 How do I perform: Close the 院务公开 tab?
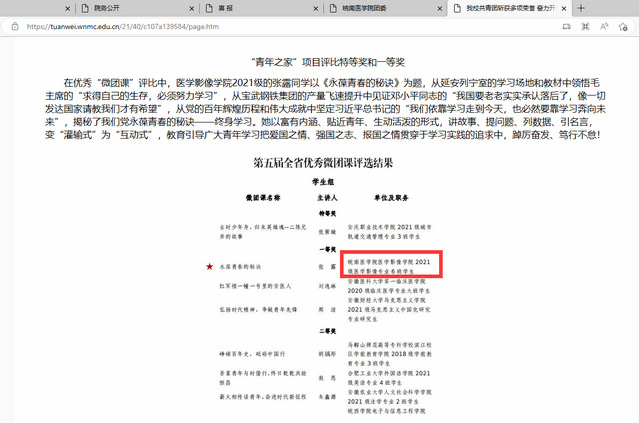click(190, 8)
